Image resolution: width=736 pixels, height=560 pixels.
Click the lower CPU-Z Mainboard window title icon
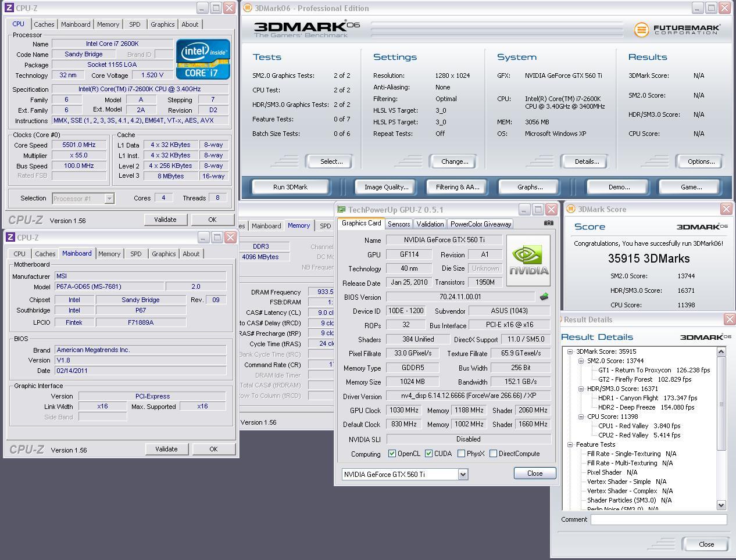10,238
